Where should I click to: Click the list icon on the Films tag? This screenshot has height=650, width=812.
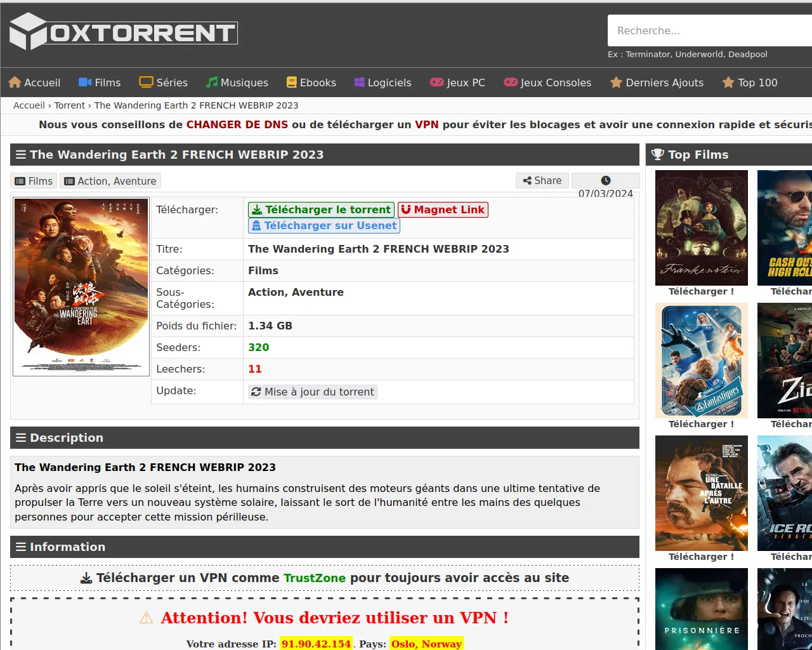tap(20, 181)
